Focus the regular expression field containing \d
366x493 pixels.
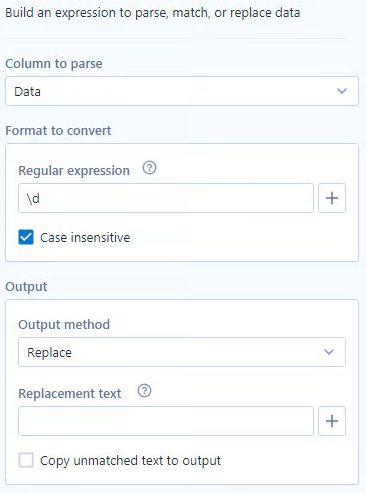tap(166, 198)
